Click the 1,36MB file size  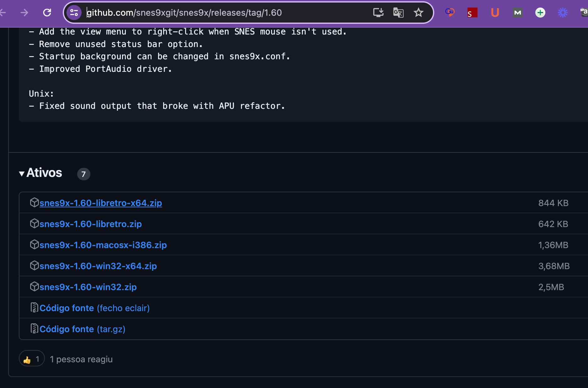point(553,245)
